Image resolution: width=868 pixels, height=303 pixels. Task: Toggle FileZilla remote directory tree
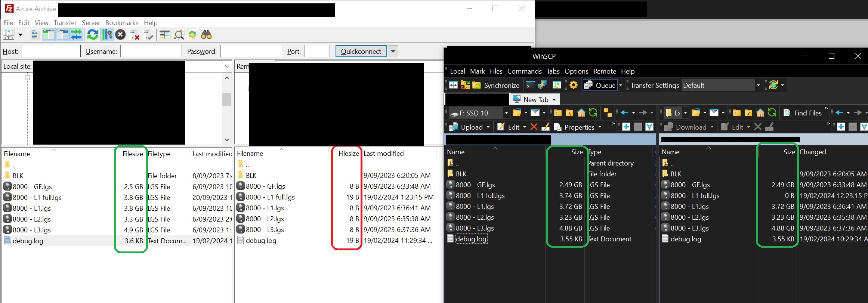(62, 35)
